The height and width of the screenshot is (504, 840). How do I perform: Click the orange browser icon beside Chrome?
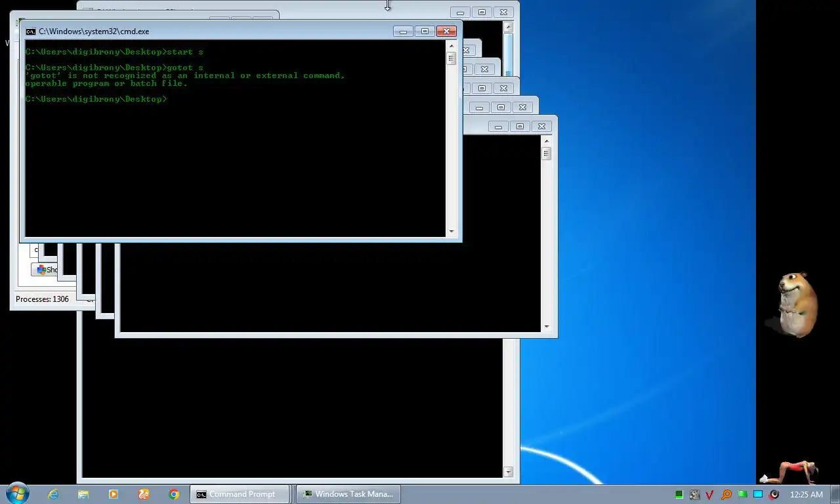click(144, 494)
